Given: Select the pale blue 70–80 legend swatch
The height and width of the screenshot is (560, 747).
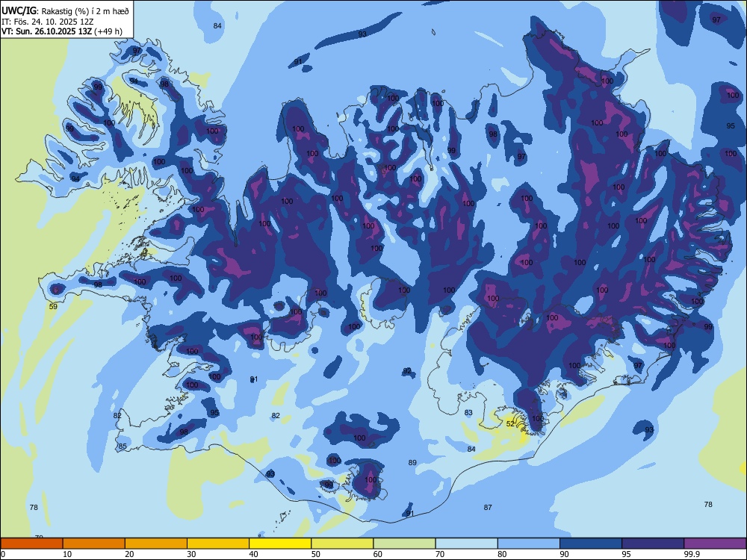Looking at the screenshot, I should coord(466,544).
